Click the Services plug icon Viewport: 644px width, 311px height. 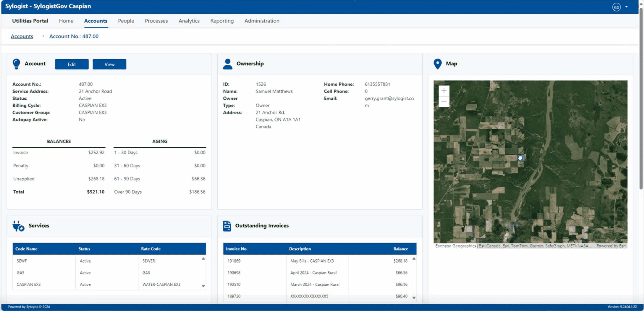(18, 226)
